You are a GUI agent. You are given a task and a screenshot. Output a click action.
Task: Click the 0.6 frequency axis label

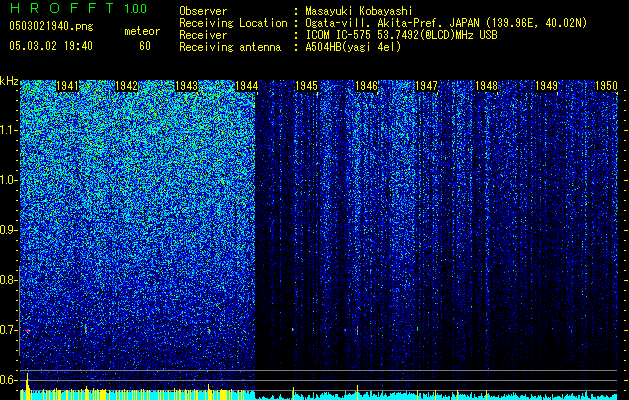(8, 380)
